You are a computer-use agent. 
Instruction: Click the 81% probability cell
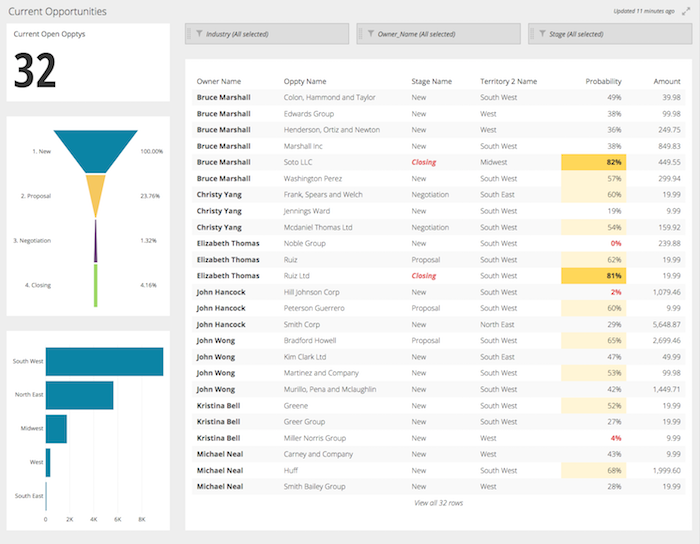click(x=594, y=276)
